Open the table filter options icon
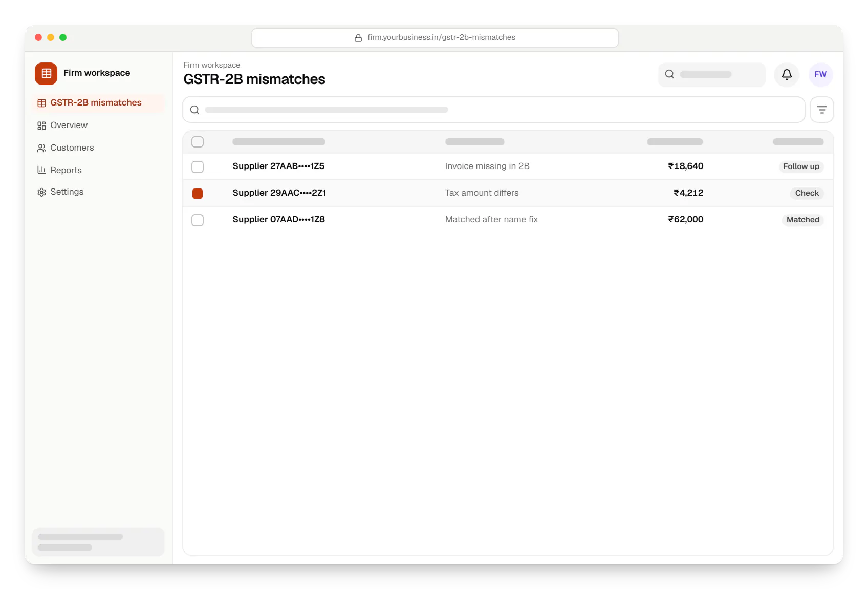The width and height of the screenshot is (868, 589). (822, 110)
